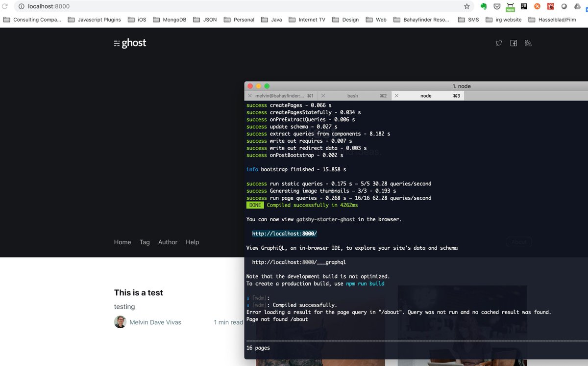Click the 'testing' post excerpt
The height and width of the screenshot is (366, 588).
point(124,307)
